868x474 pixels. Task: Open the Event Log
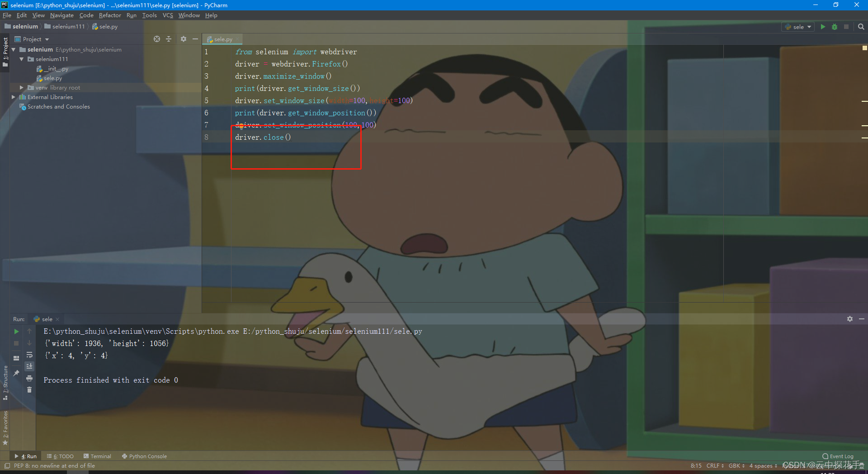tap(838, 456)
